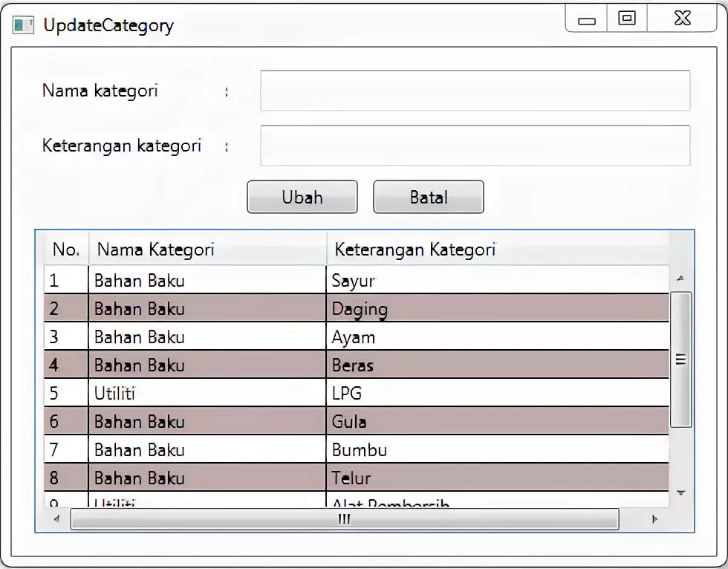
Task: Select row number 4 cell
Action: [x=66, y=365]
